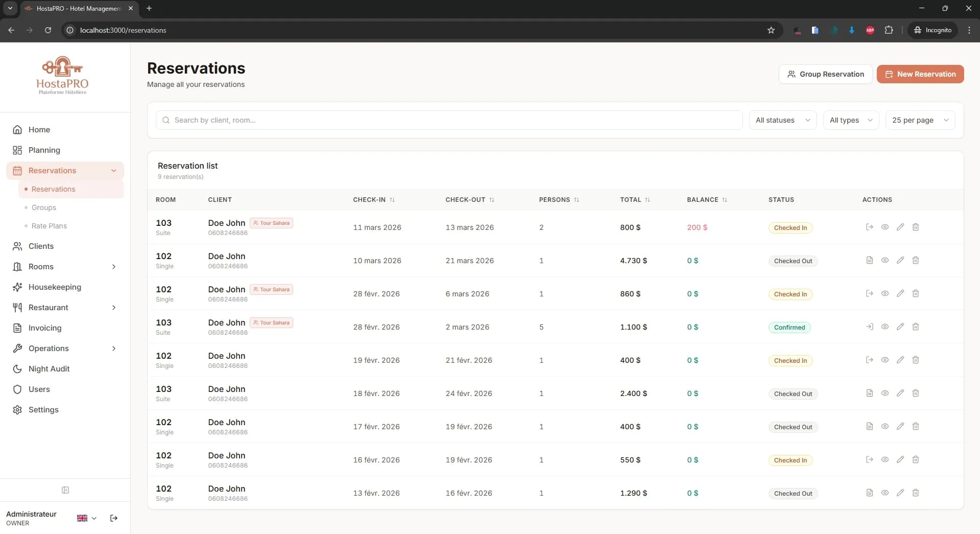Open the All types filter dropdown
This screenshot has width=980, height=534.
click(850, 120)
